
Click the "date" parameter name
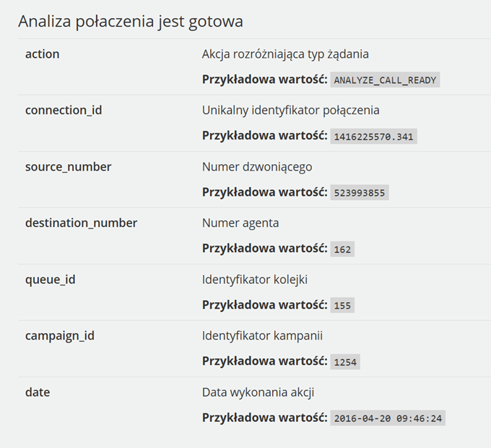click(38, 392)
